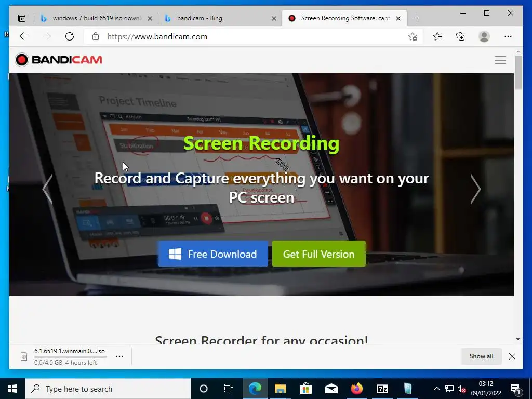Open the Bandicam hamburger menu
This screenshot has width=532, height=399.
[500, 60]
